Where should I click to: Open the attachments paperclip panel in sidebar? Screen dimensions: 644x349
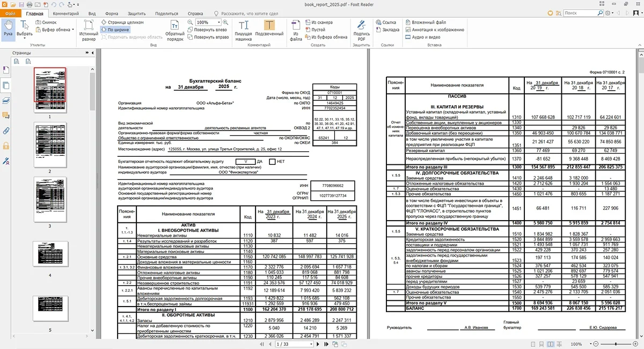[x=6, y=130]
